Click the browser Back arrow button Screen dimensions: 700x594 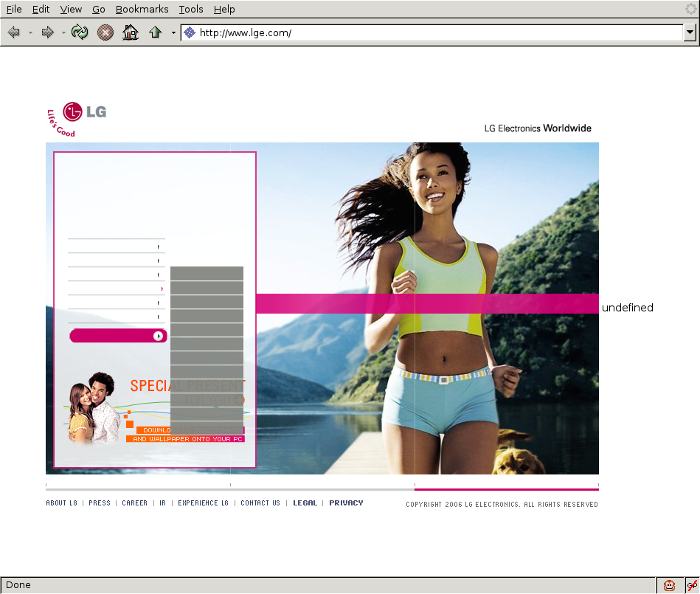13,32
